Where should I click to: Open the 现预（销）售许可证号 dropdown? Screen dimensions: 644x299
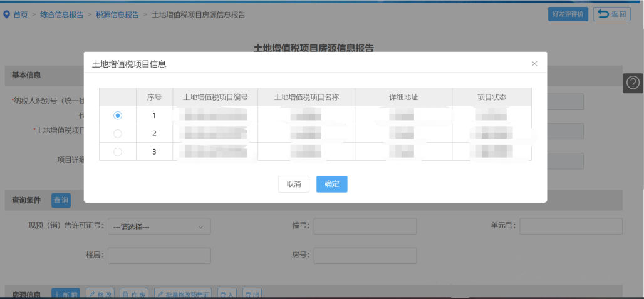tap(159, 226)
